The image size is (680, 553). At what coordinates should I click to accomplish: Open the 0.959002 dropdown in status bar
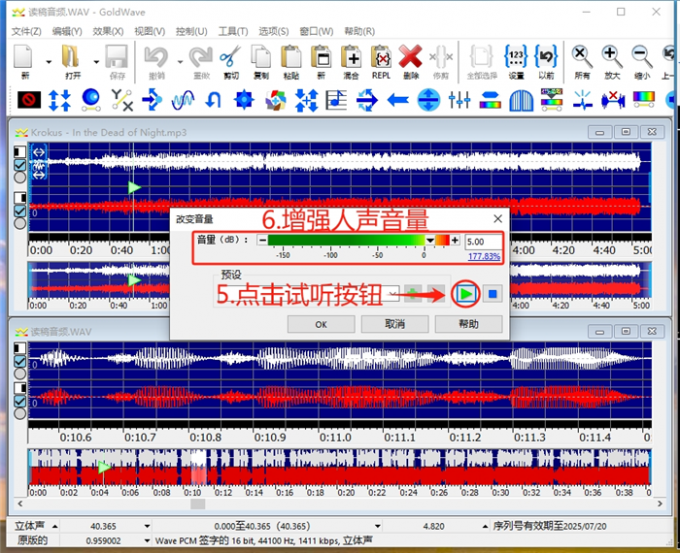(x=147, y=541)
